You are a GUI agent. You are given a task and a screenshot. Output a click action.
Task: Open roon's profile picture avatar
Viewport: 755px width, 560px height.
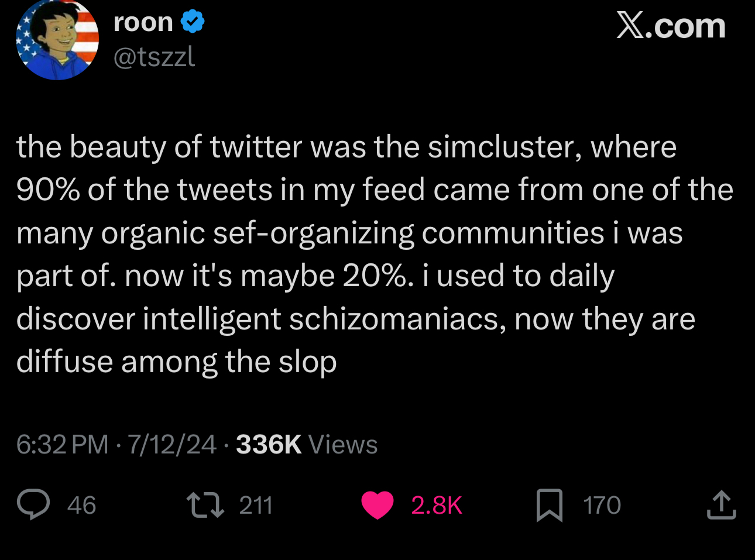(57, 40)
